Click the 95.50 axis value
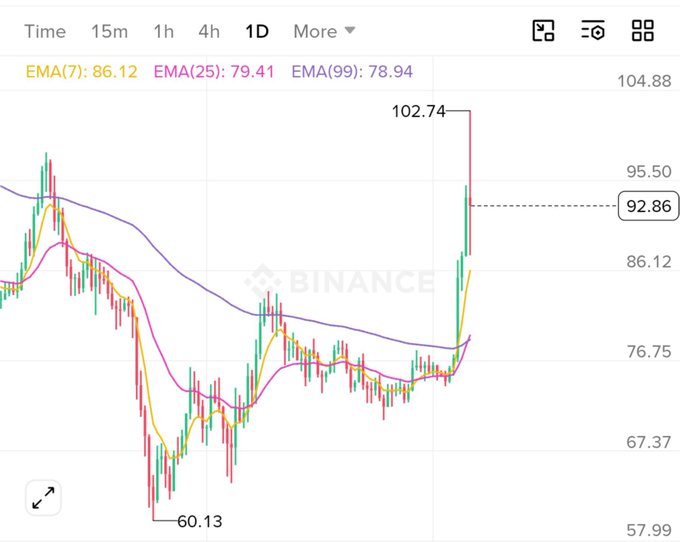 click(649, 172)
